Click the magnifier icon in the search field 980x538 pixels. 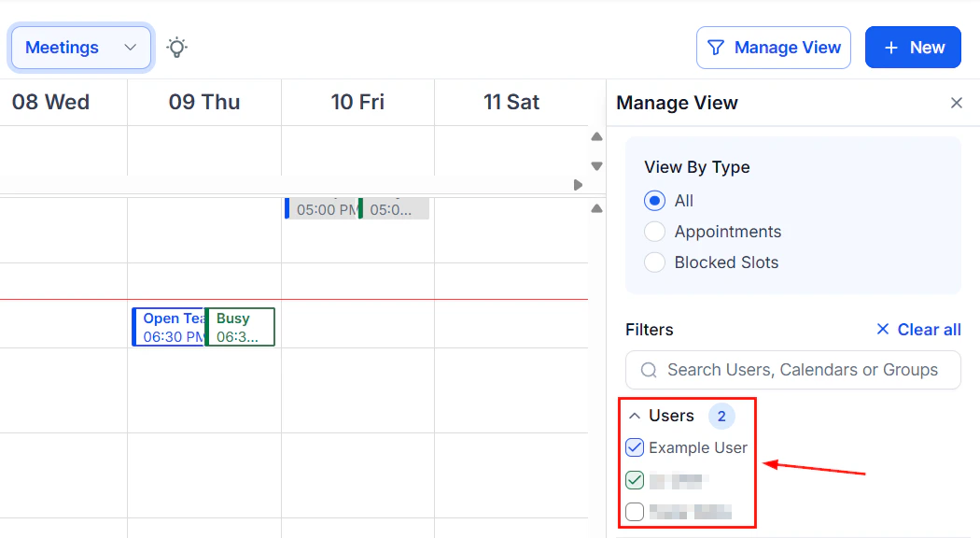(649, 370)
